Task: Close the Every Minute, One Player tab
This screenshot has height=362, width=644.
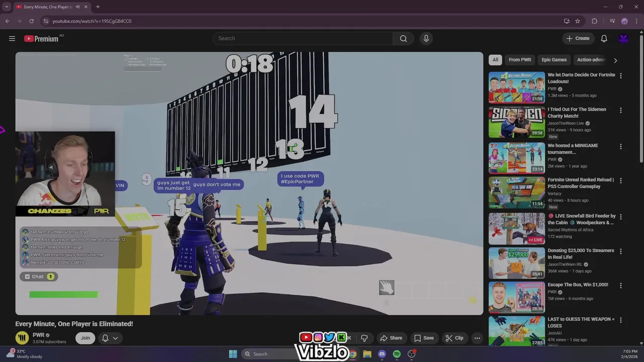Action: pos(86,7)
